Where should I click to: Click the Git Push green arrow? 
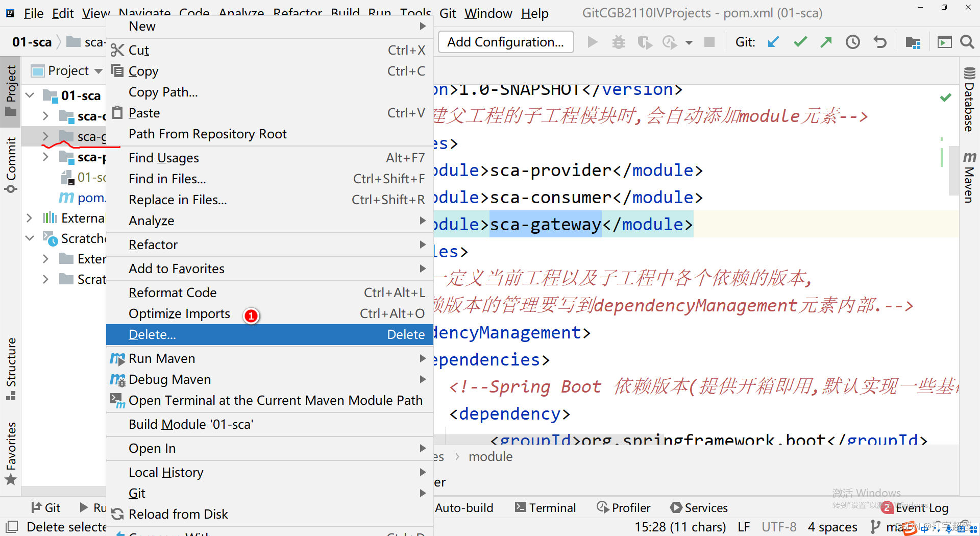pyautogui.click(x=826, y=42)
